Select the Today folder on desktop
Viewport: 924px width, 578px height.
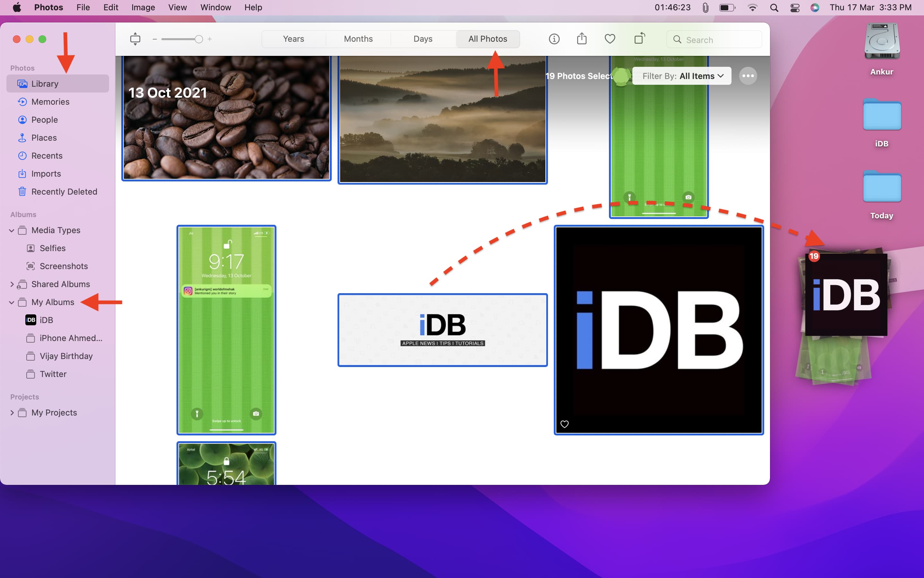pyautogui.click(x=882, y=195)
